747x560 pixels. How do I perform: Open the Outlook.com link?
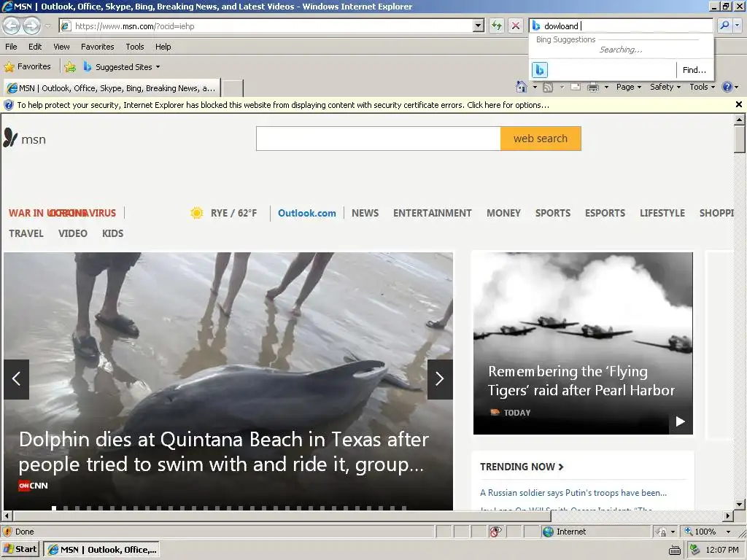[x=307, y=213]
